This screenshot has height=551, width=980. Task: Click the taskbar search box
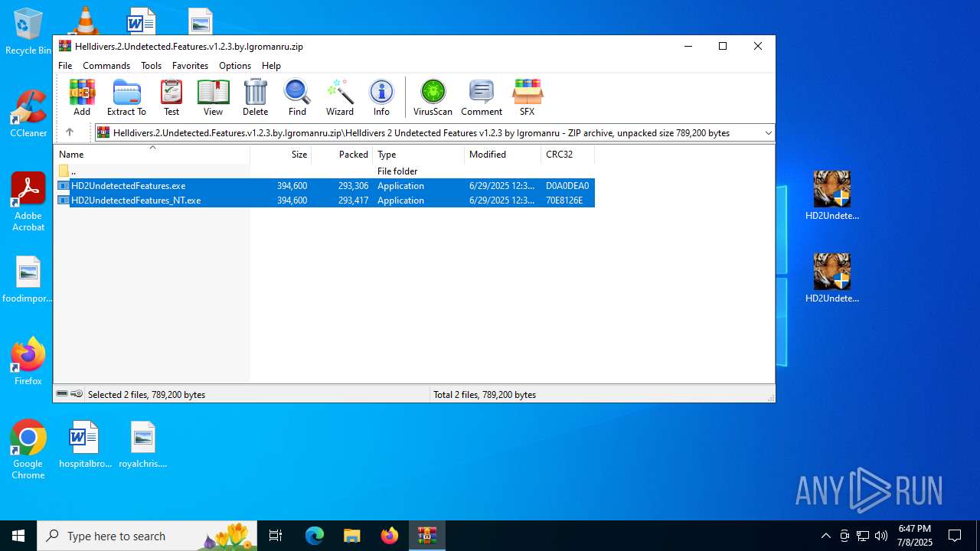[149, 536]
